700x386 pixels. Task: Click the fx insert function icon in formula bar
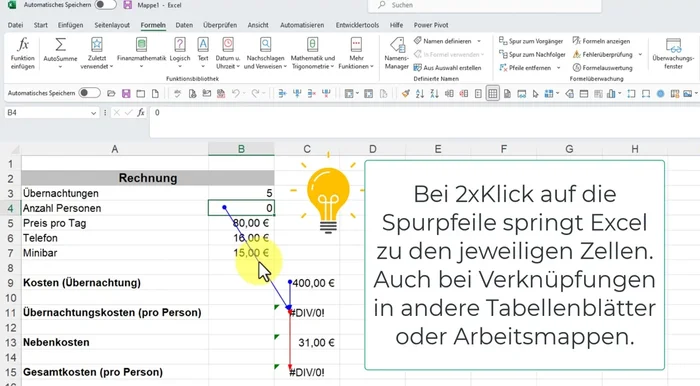pos(141,112)
